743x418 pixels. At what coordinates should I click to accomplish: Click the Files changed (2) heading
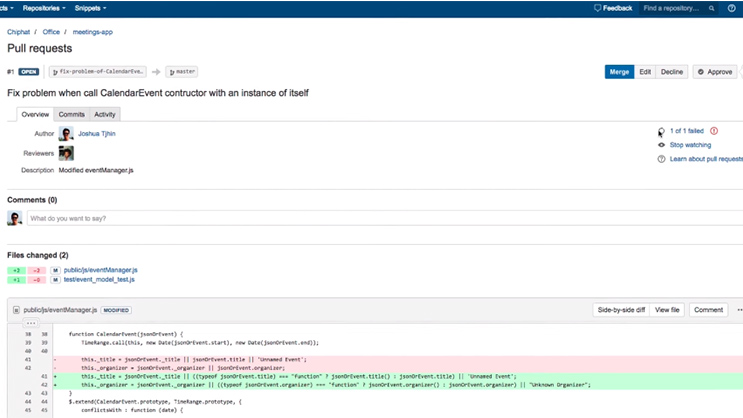tap(37, 255)
